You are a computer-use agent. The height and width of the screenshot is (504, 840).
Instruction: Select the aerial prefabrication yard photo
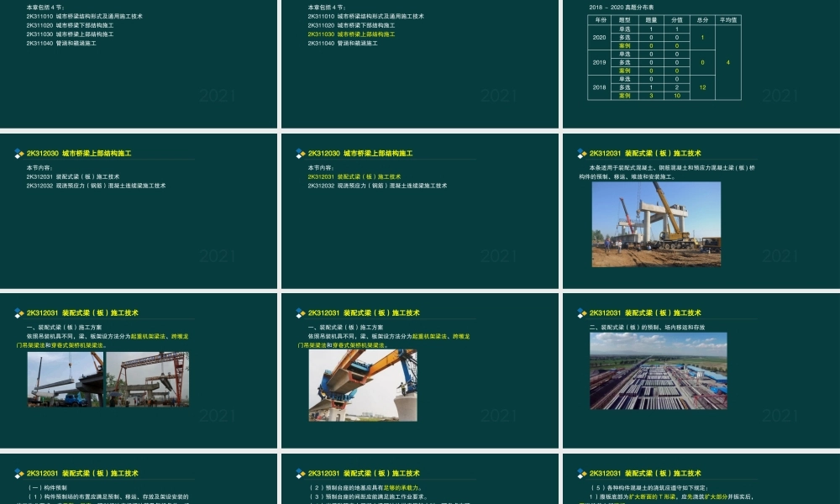click(658, 370)
